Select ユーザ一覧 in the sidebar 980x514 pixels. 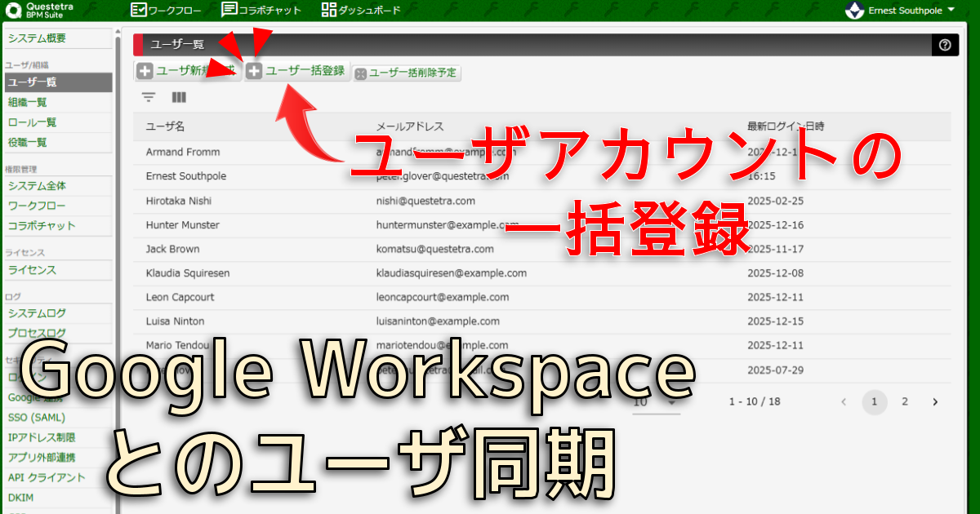click(57, 82)
